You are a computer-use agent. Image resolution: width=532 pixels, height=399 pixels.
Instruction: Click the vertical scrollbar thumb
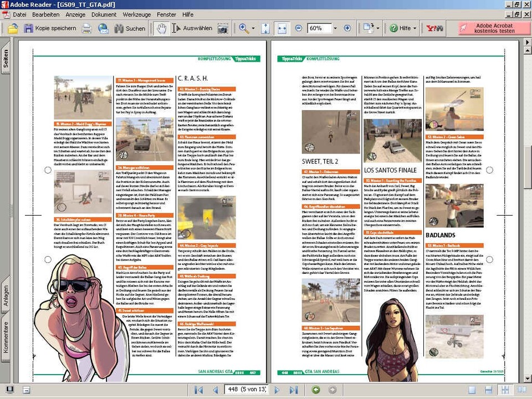click(528, 167)
